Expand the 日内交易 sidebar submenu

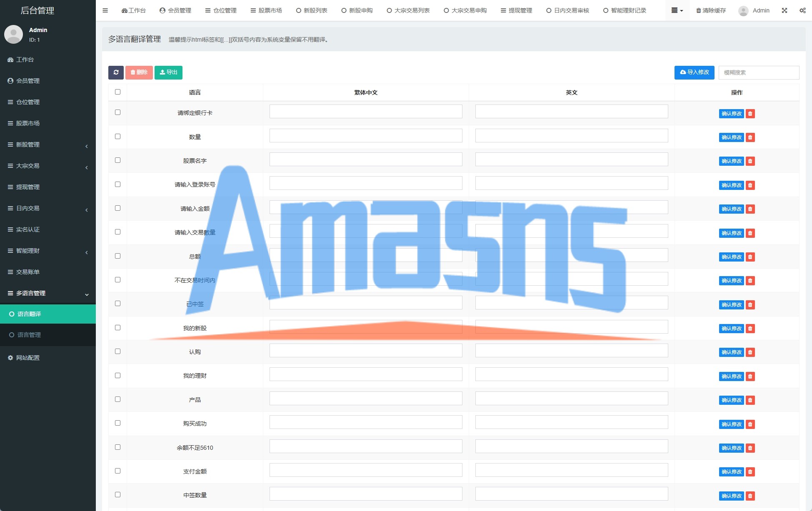coord(48,208)
